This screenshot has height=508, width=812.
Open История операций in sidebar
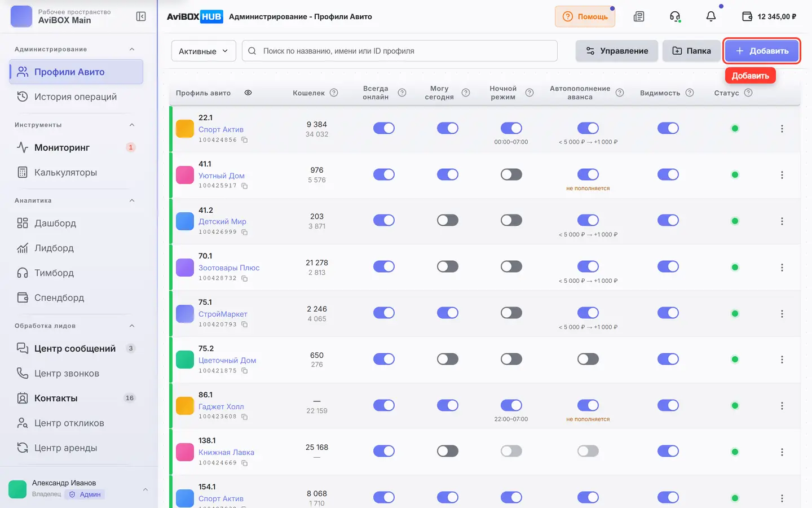tap(76, 97)
